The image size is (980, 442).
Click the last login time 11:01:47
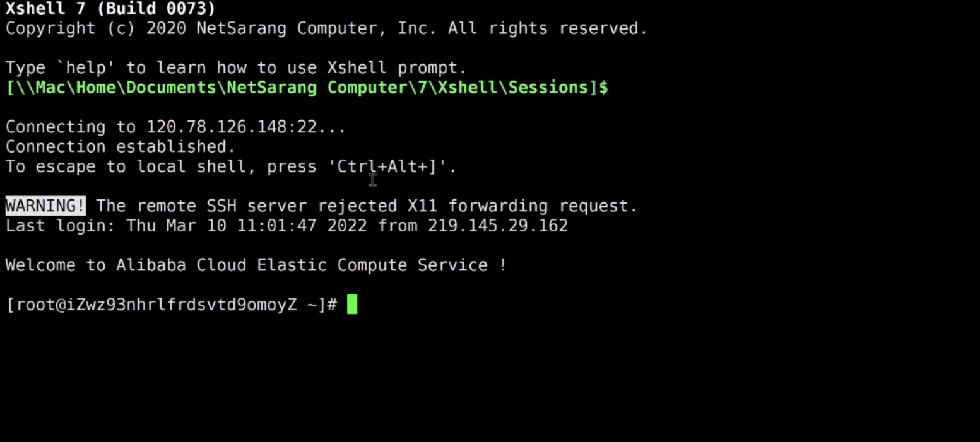276,225
